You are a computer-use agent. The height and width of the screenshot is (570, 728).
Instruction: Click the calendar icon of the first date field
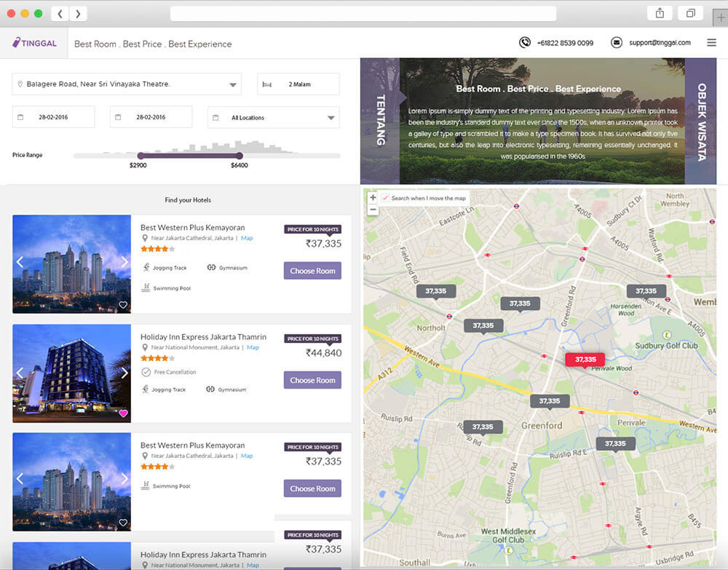(x=20, y=117)
